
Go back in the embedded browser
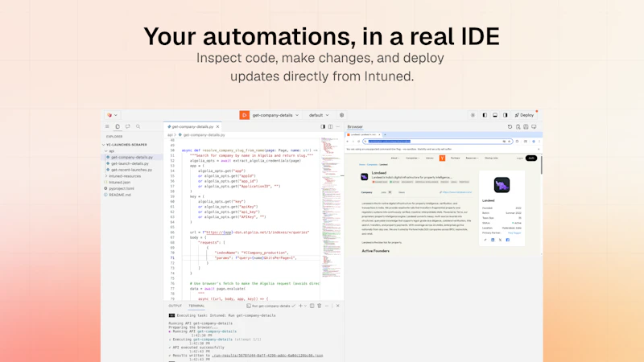pos(348,142)
